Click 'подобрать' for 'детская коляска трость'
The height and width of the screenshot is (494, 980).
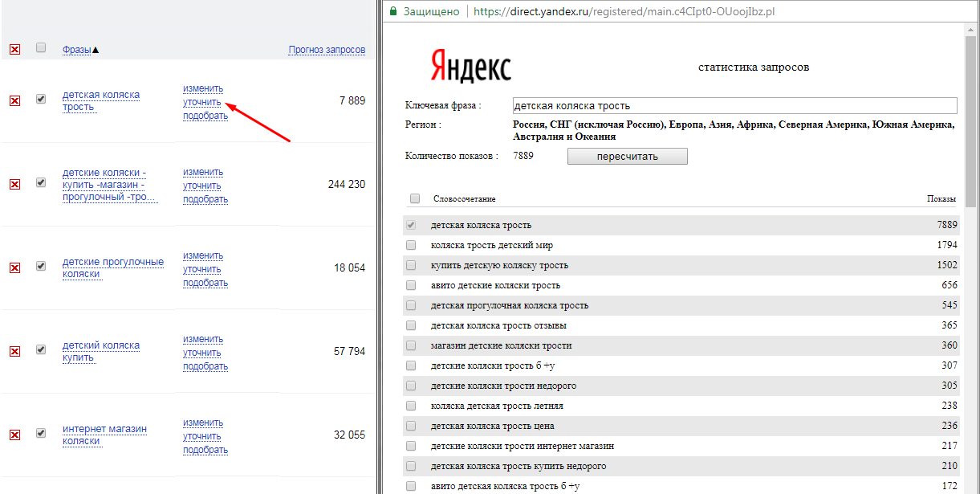tap(205, 116)
